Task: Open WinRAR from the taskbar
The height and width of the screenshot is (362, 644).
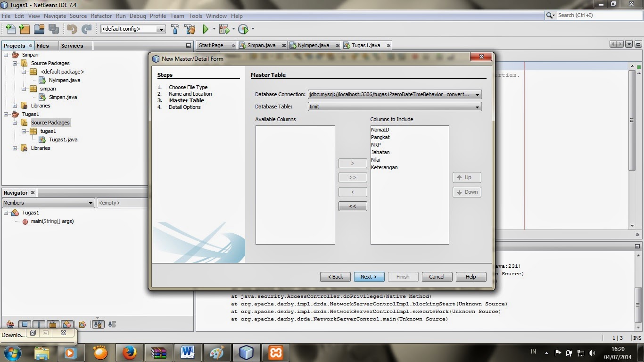Action: coord(158,352)
